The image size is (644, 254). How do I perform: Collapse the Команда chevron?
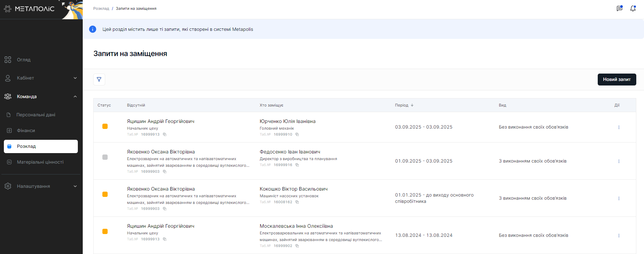tap(75, 96)
